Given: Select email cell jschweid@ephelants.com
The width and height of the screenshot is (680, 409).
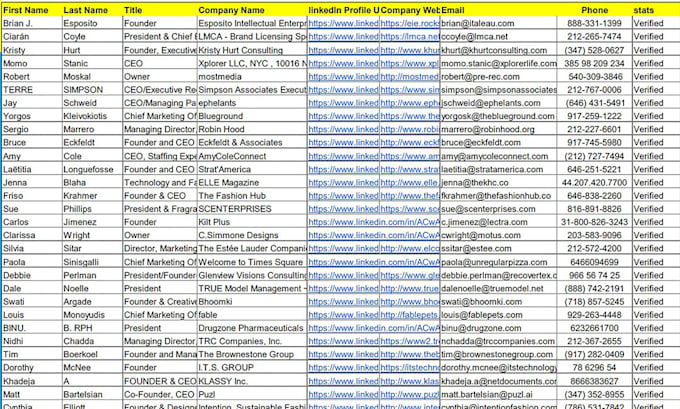Looking at the screenshot, I should [x=498, y=103].
